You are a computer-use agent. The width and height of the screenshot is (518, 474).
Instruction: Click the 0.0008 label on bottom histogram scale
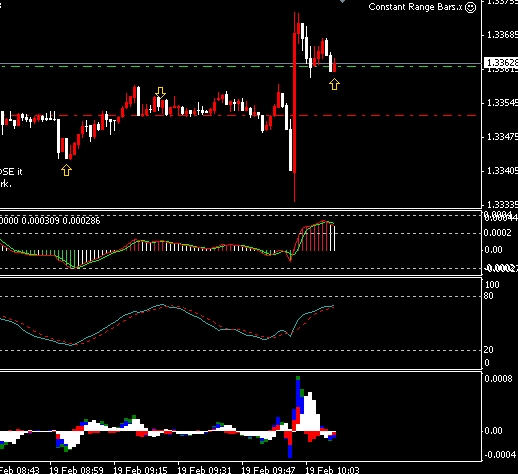(498, 379)
